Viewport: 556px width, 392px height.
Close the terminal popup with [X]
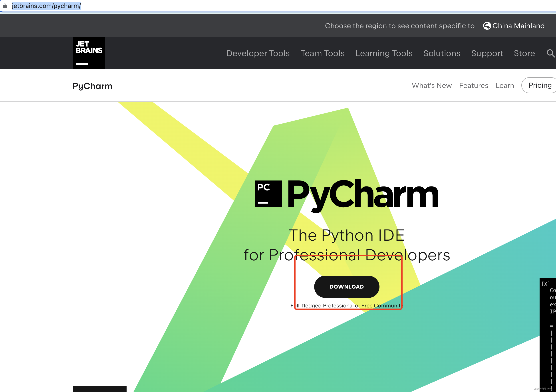click(x=546, y=284)
